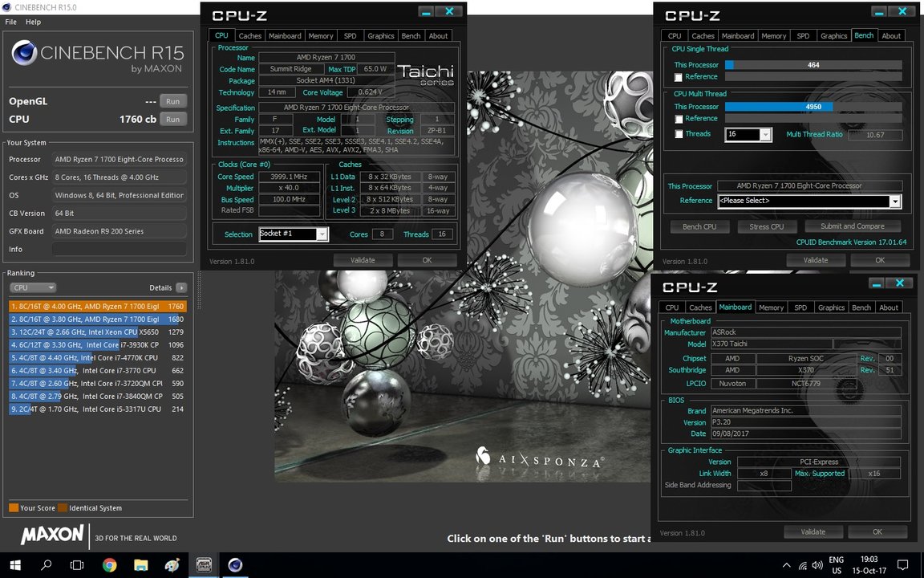Image resolution: width=924 pixels, height=578 pixels.
Task: Open network tray icon
Action: (802, 565)
